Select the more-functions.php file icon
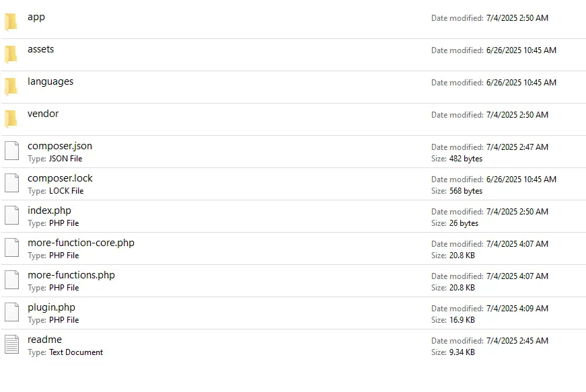Viewport: 586px width, 392px height. tap(11, 280)
